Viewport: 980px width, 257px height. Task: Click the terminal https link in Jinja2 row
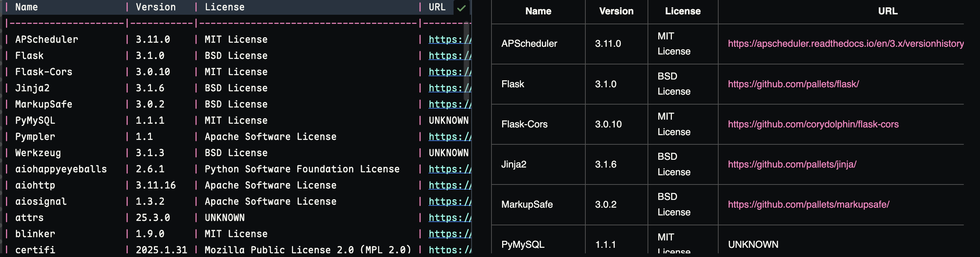point(450,88)
